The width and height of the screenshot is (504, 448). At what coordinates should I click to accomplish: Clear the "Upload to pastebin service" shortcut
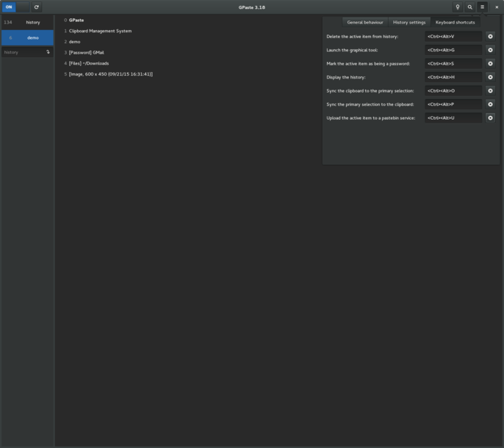click(490, 118)
